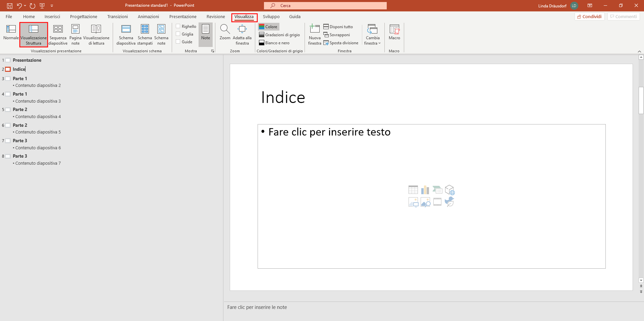Select slide 5 Parte 2 icon
Screen dimensions: 644x321
[x=8, y=110]
